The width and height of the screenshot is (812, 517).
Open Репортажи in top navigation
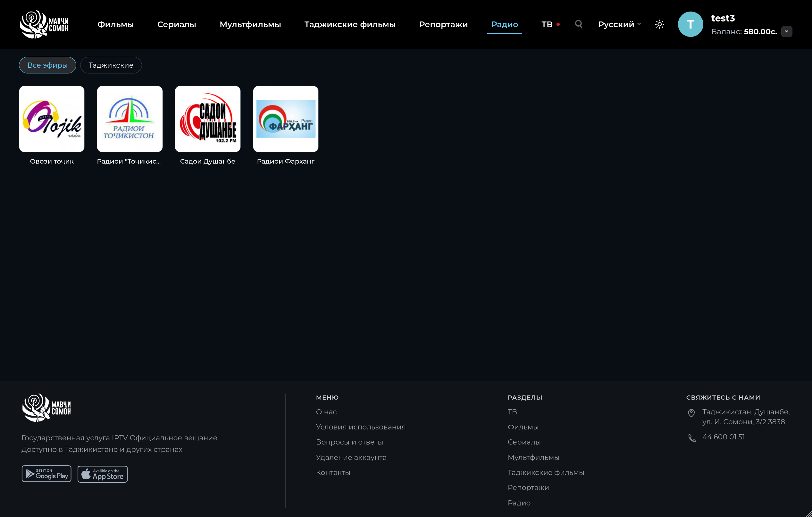pyautogui.click(x=443, y=24)
